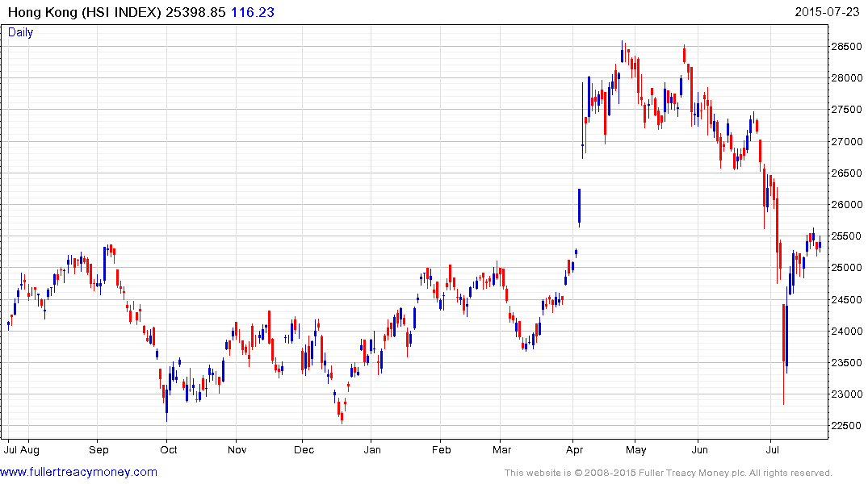The image size is (868, 484).
Task: Click the tall blue gap-up candle in early April
Action: [579, 208]
